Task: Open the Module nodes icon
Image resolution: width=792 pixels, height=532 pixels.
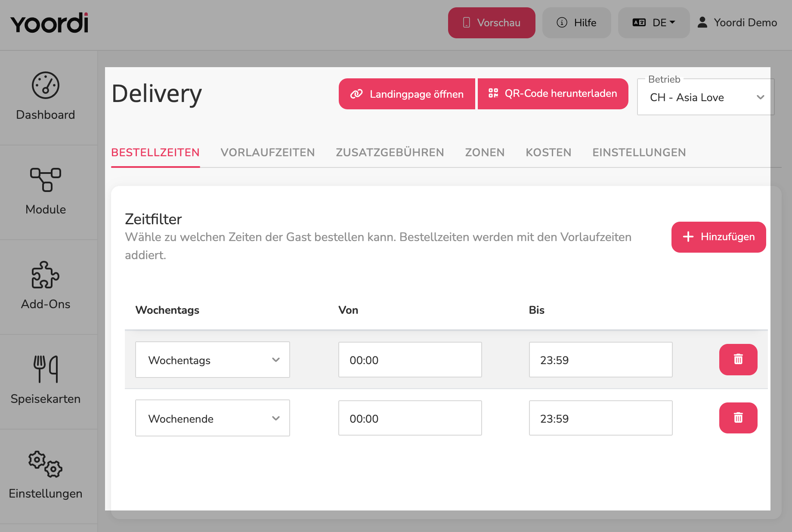Action: 46,179
